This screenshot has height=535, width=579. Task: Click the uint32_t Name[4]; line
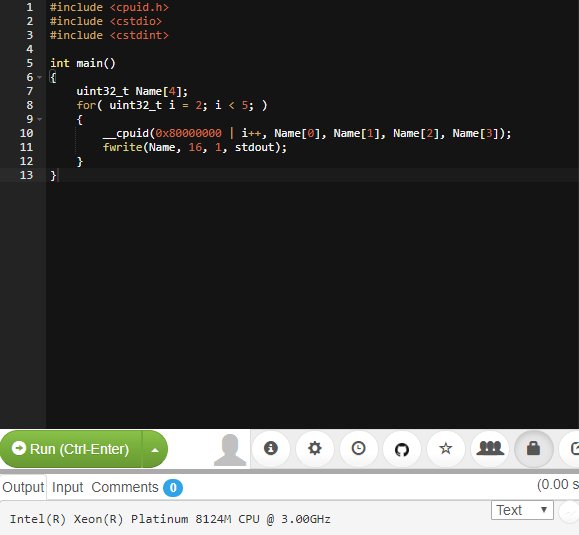click(132, 91)
